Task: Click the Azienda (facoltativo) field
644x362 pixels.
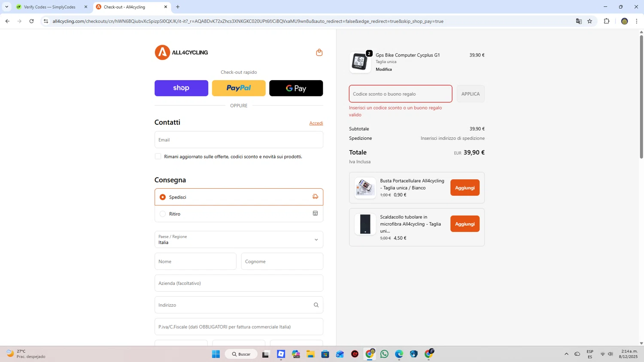Action: tap(239, 283)
